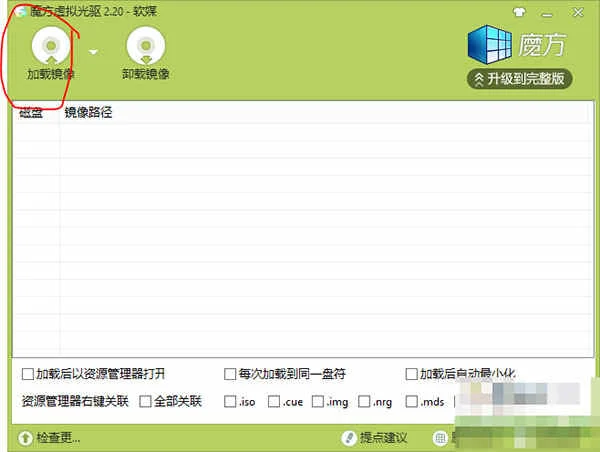Check the .cue association checkbox
600x452 pixels.
pos(274,401)
